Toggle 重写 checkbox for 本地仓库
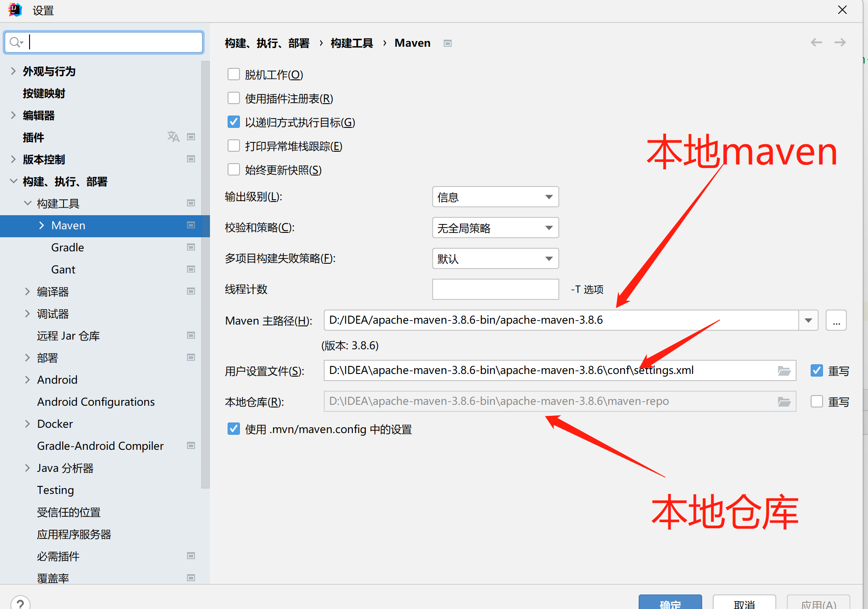 click(x=817, y=401)
